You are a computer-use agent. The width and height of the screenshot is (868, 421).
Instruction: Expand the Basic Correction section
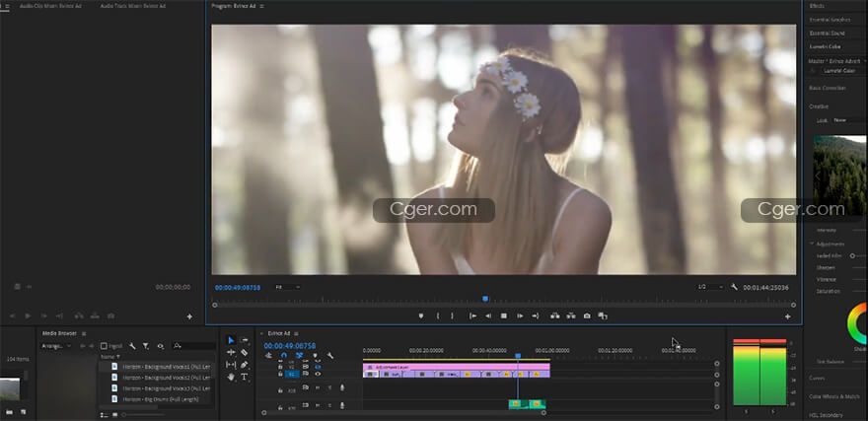pyautogui.click(x=827, y=88)
